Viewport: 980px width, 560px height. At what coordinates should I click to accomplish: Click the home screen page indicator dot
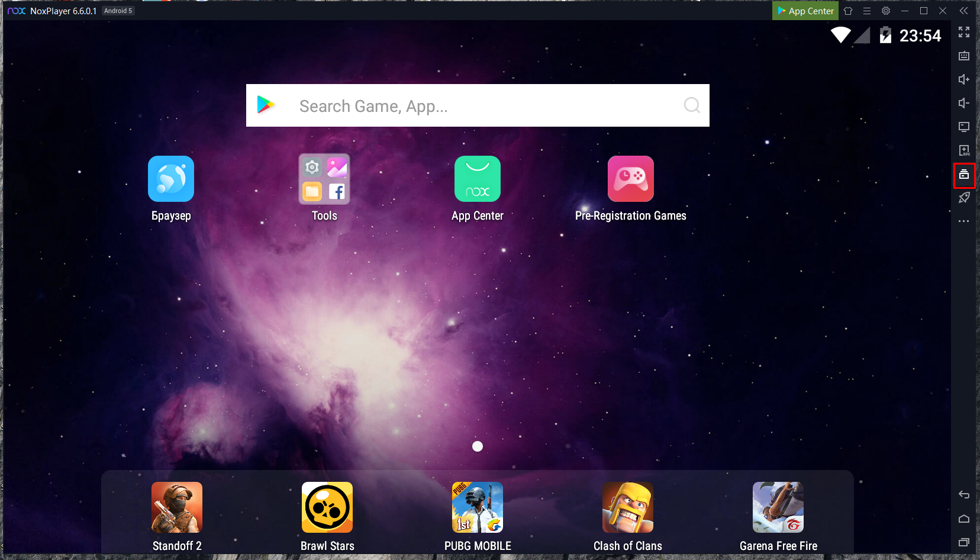(478, 446)
